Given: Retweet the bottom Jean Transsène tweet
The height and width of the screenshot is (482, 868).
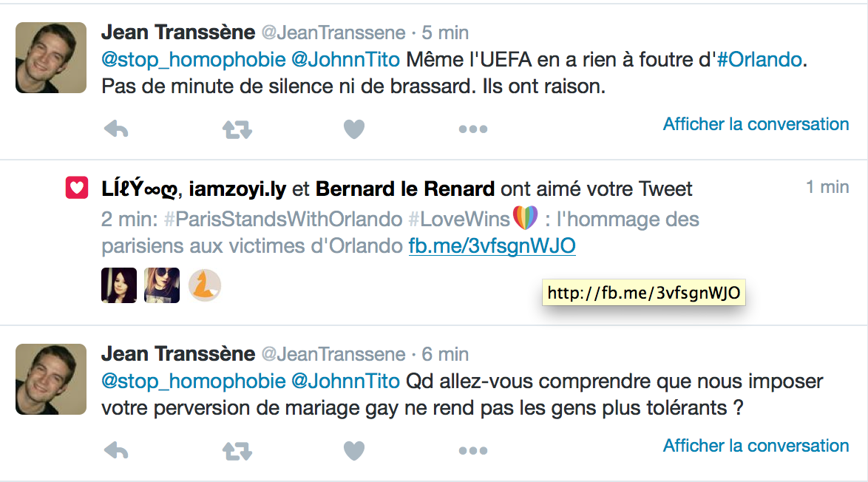Looking at the screenshot, I should click(237, 450).
